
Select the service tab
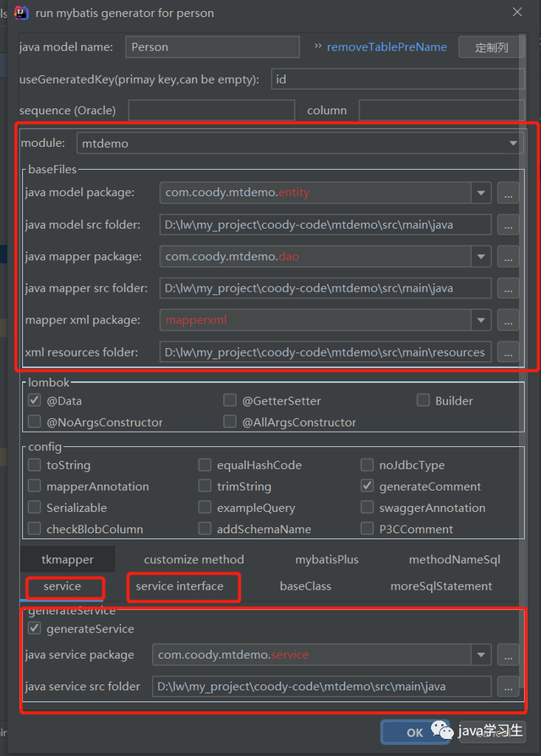point(63,586)
